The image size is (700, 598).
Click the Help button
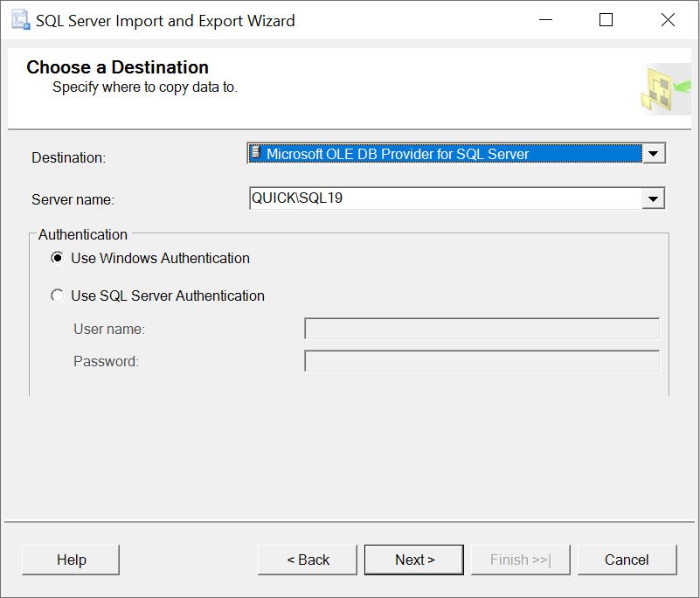71,560
